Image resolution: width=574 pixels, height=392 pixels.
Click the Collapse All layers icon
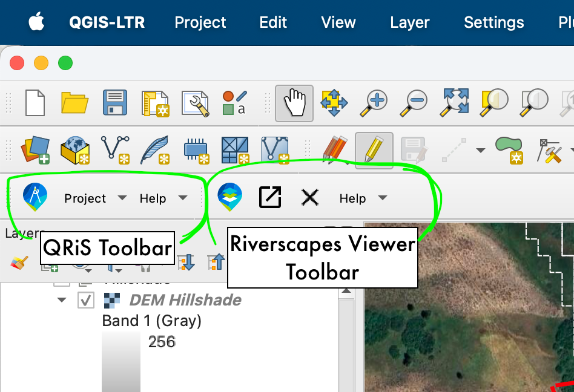tap(216, 262)
